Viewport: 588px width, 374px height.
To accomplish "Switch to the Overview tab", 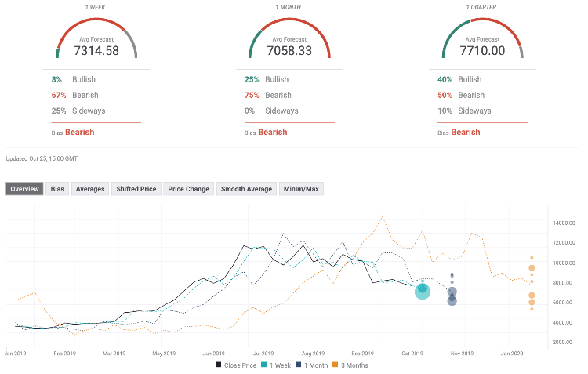I will tap(24, 189).
